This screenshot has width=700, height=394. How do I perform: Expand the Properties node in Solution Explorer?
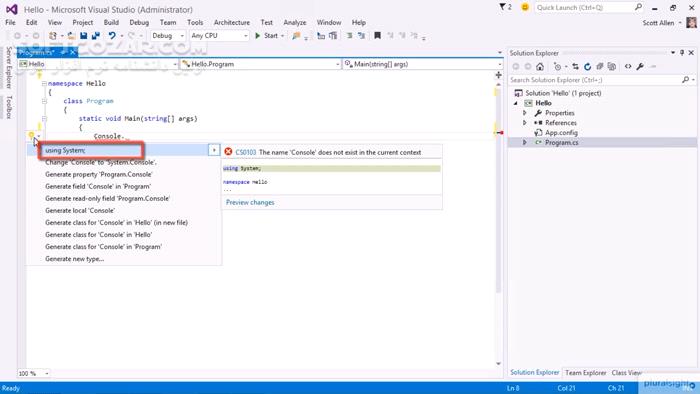click(525, 113)
